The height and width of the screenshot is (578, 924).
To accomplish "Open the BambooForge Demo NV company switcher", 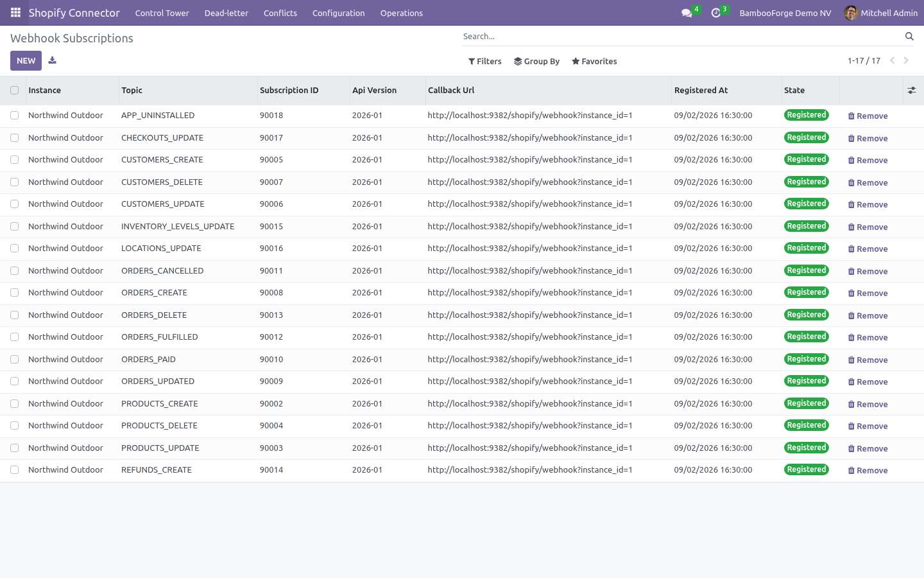I will [x=785, y=13].
